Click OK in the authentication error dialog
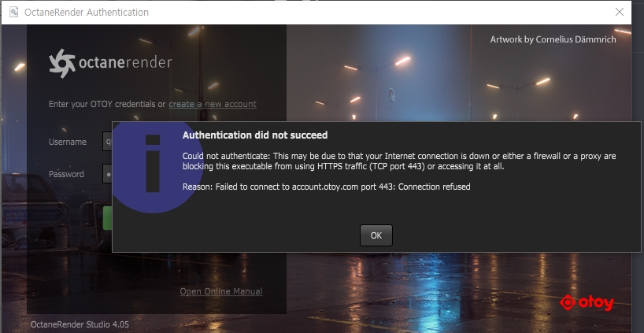 pyautogui.click(x=376, y=235)
